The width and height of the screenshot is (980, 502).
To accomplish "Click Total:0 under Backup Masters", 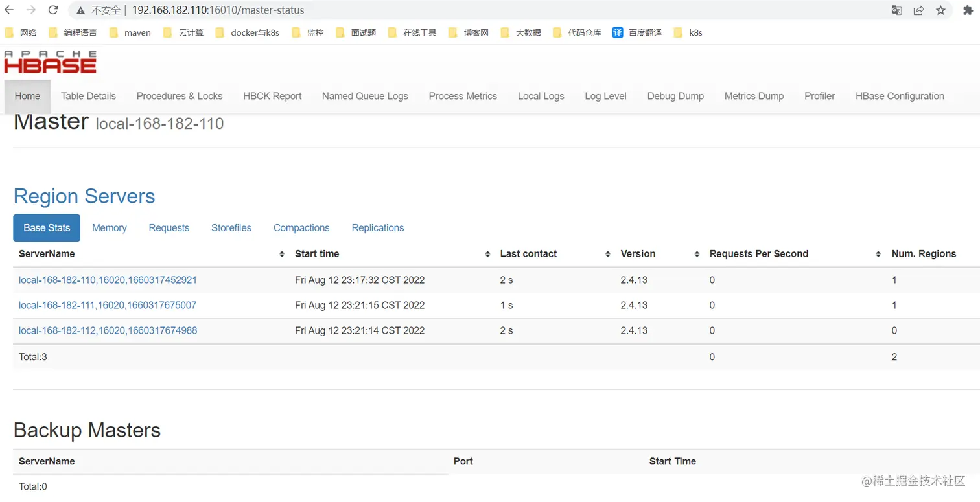I will pos(33,486).
